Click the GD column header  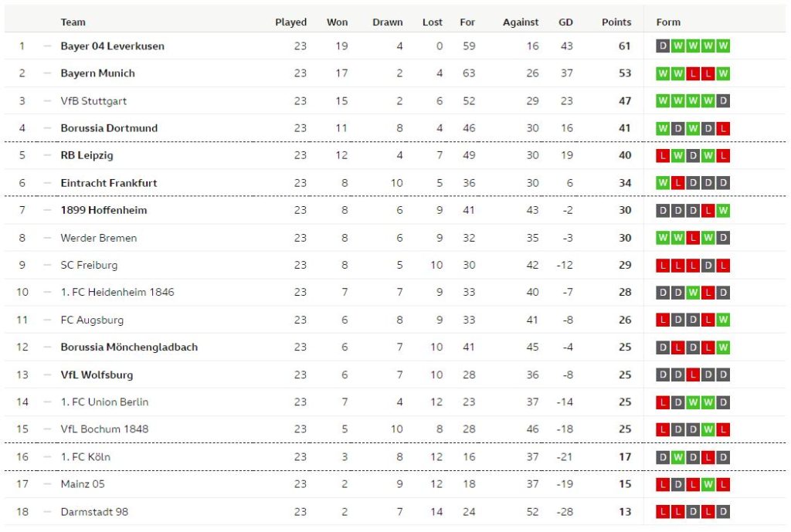(x=565, y=22)
